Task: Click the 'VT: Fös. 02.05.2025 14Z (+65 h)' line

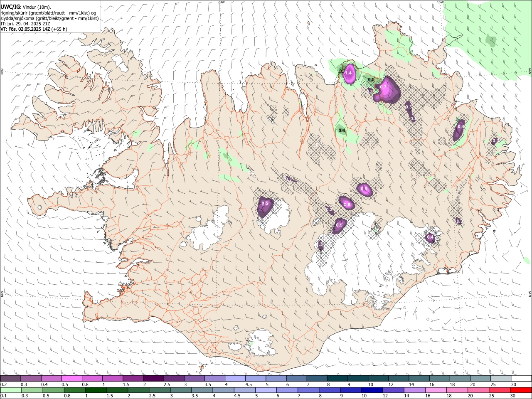Action: pyautogui.click(x=34, y=29)
